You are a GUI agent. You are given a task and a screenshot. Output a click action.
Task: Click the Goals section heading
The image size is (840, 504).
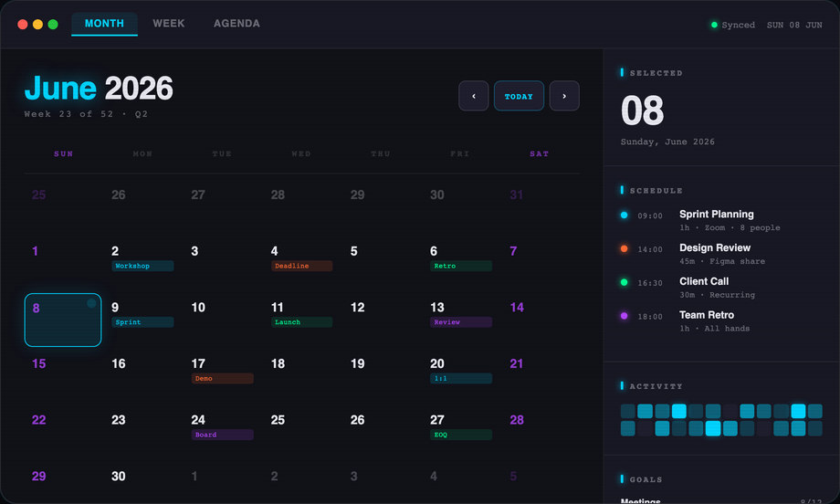coord(646,479)
